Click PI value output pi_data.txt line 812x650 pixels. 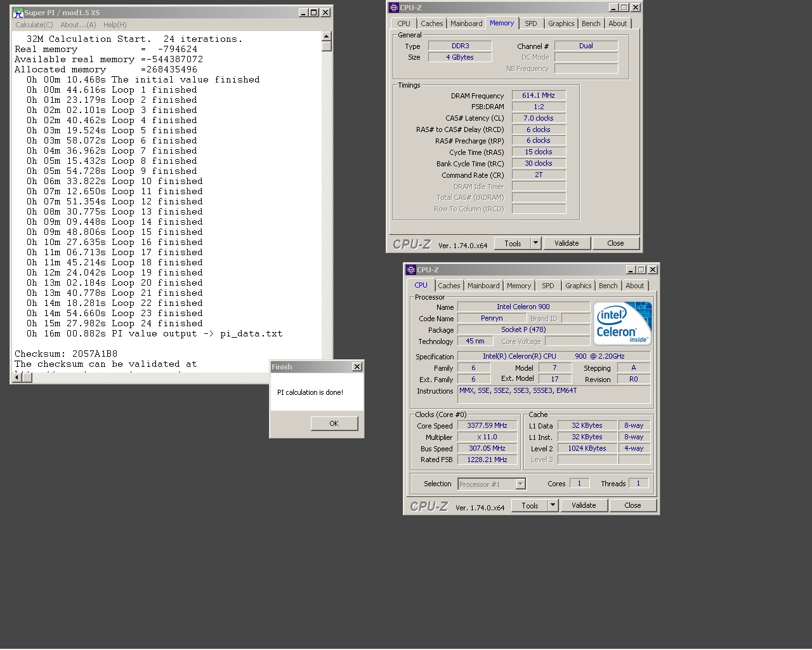155,333
